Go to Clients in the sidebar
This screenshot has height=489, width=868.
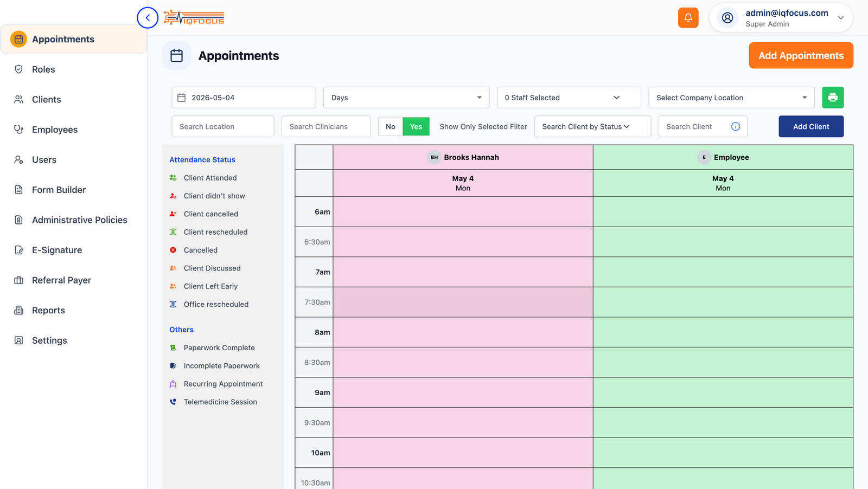click(73, 99)
